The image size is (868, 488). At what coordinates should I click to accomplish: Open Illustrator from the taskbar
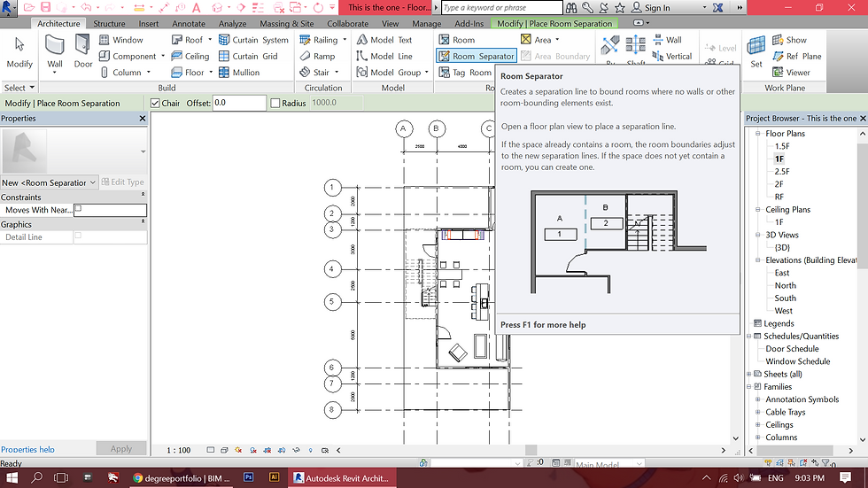click(274, 477)
